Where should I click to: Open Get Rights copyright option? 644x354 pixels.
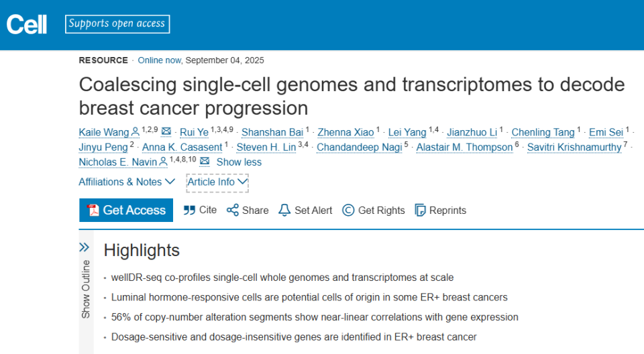(374, 210)
